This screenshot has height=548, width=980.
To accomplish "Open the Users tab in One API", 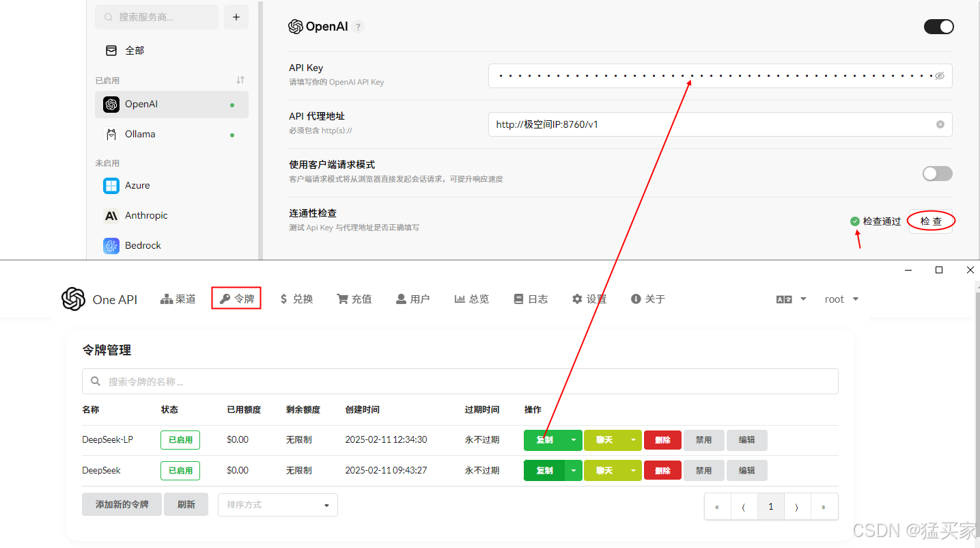I will pyautogui.click(x=413, y=299).
